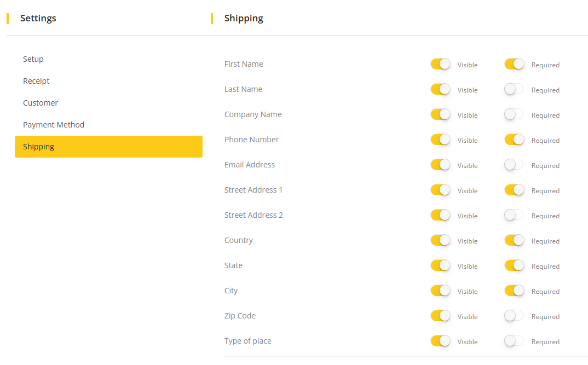This screenshot has height=365, width=588.
Task: Open Payment Method settings
Action: (54, 125)
